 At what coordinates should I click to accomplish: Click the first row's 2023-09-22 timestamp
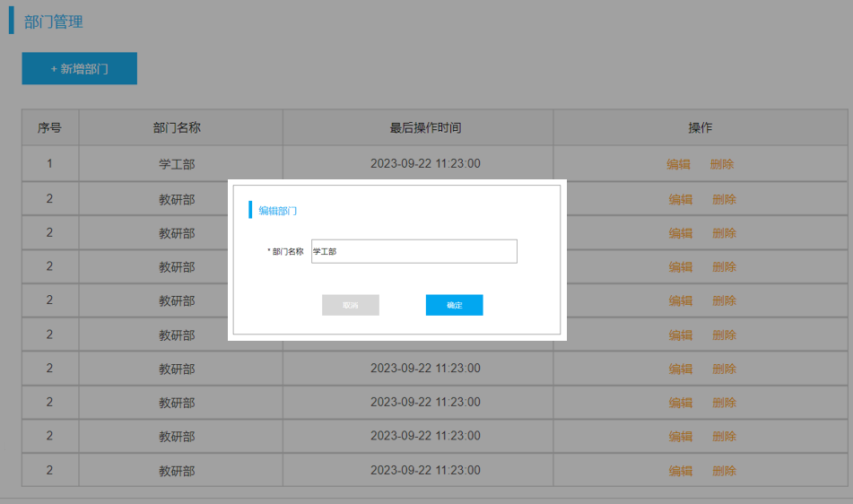pyautogui.click(x=425, y=164)
